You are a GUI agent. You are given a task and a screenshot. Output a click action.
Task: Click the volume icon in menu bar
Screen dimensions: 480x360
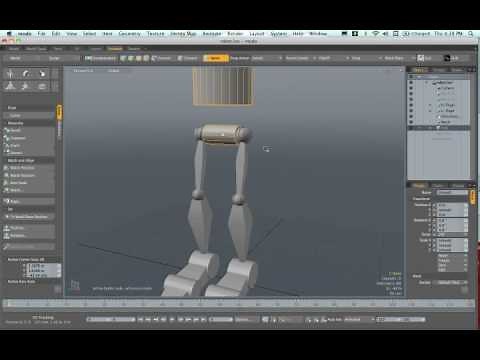coord(385,34)
